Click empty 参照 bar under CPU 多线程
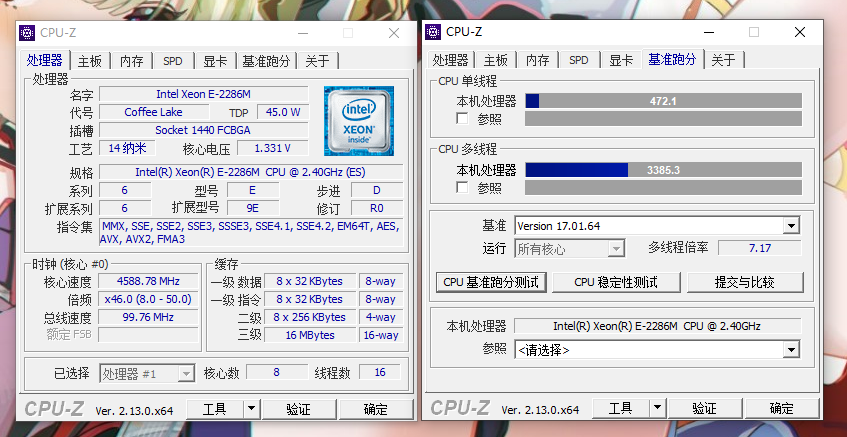This screenshot has height=437, width=847. coord(663,187)
